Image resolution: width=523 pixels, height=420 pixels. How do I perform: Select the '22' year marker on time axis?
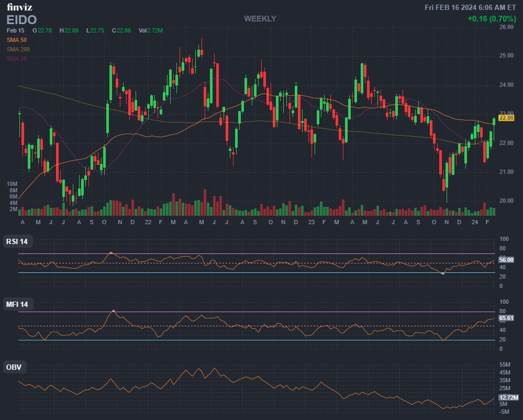click(148, 222)
